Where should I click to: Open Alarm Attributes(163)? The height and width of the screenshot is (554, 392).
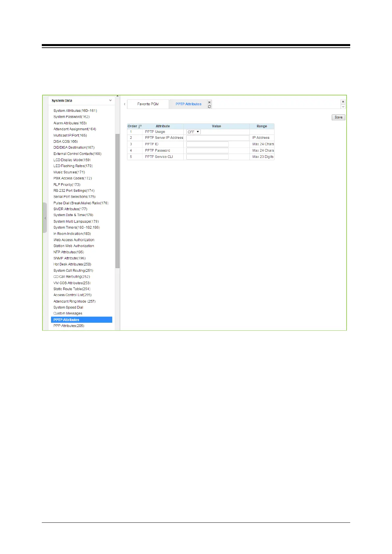[x=70, y=123]
